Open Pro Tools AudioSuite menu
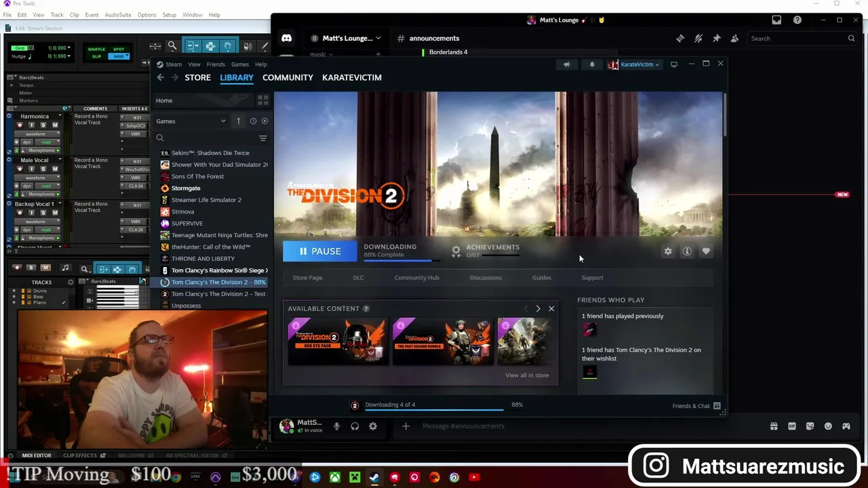Viewport: 868px width, 488px height. 117,15
